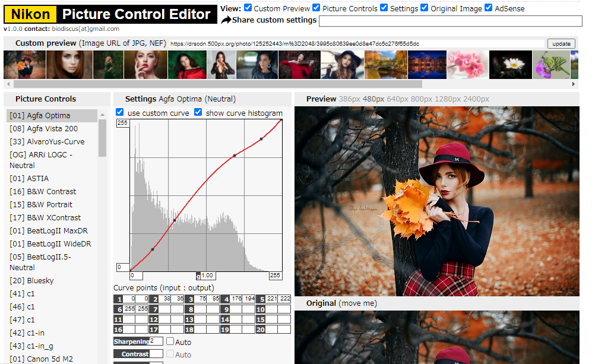592x364 pixels.
Task: Select [01] ASTIA picture control
Action: click(52, 178)
